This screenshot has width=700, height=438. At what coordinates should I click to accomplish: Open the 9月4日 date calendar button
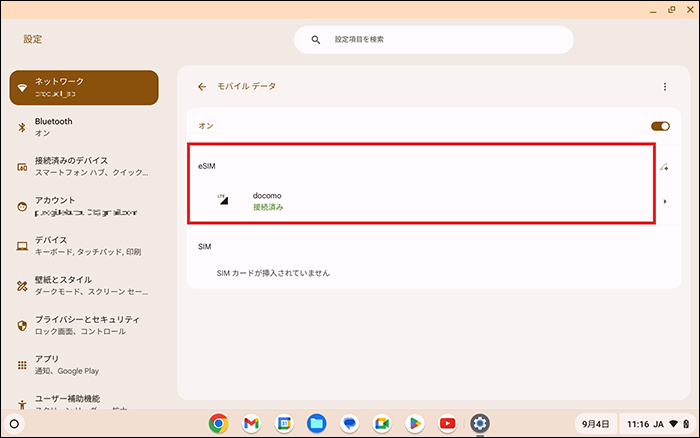594,423
